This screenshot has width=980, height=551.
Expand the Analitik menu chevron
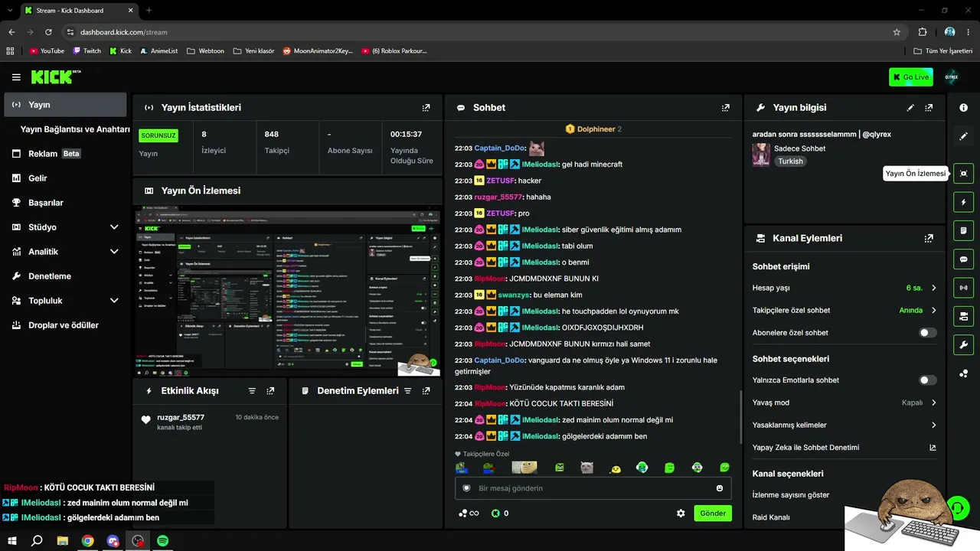coord(114,252)
